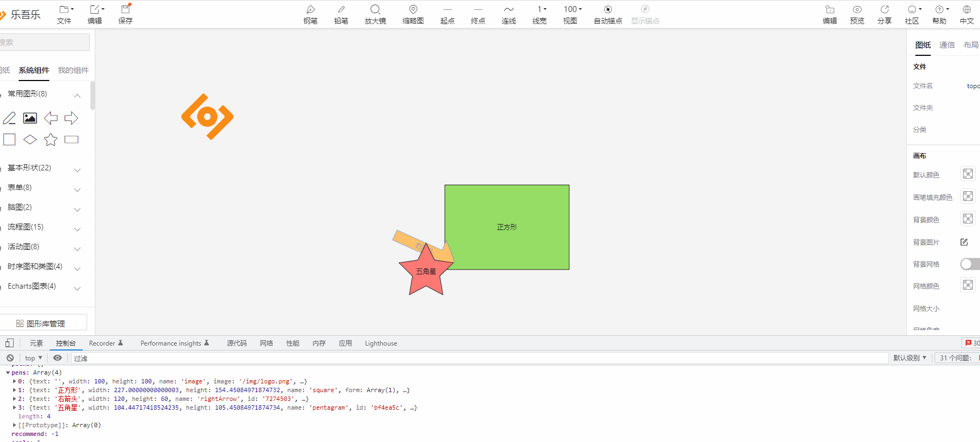Screen dimensions: 980x442
Task: Open 预览 preview mode
Action: [857, 15]
